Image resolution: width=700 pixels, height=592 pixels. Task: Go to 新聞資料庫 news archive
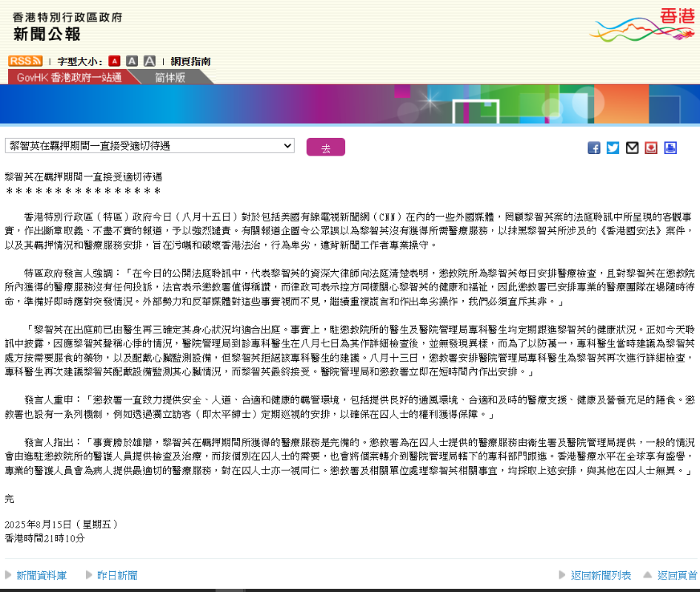(41, 575)
